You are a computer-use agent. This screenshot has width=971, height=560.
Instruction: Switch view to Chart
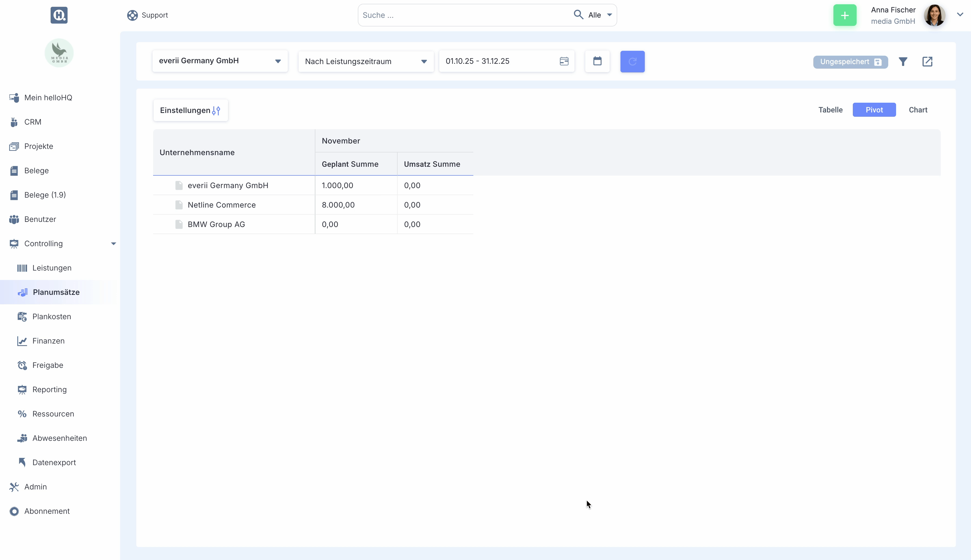tap(917, 110)
